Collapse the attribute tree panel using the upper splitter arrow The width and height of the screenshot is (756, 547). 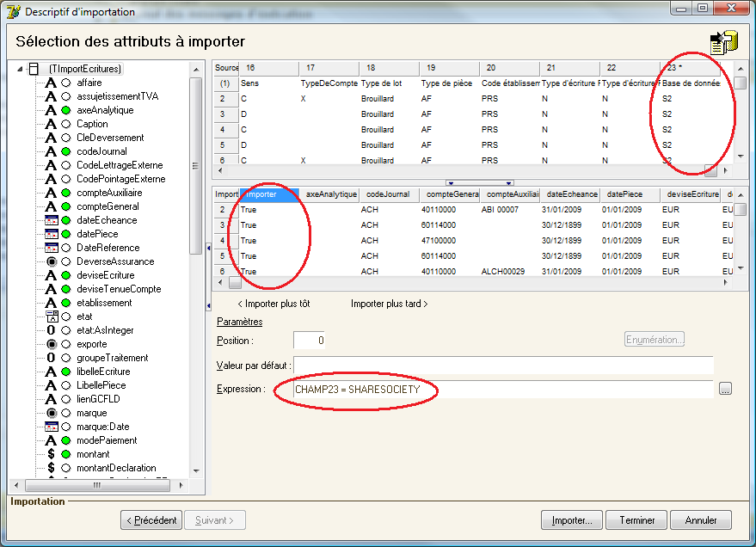click(x=208, y=248)
